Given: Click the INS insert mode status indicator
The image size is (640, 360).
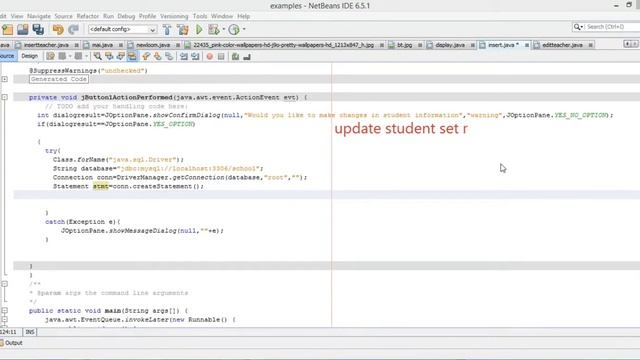Looking at the screenshot, I should pyautogui.click(x=30, y=332).
